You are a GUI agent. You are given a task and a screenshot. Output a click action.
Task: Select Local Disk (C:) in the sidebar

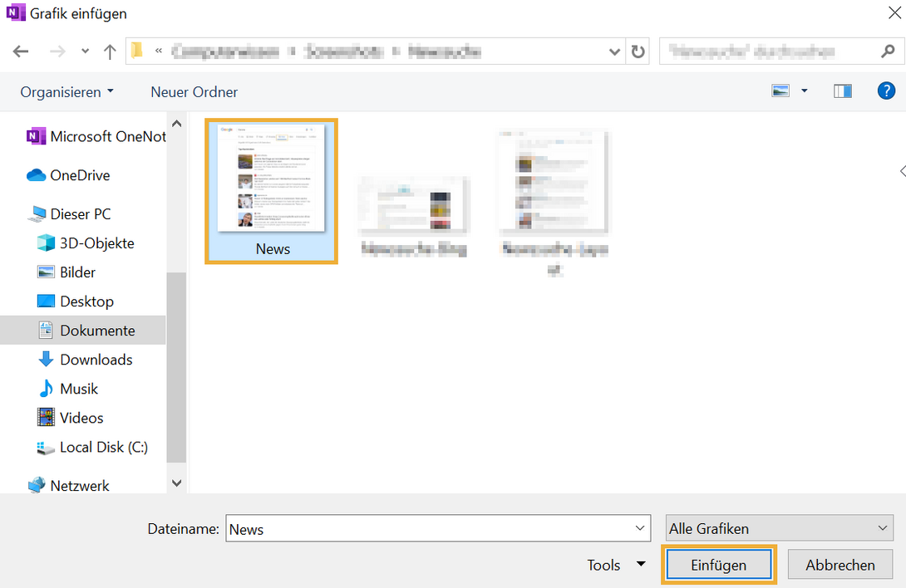(x=92, y=447)
